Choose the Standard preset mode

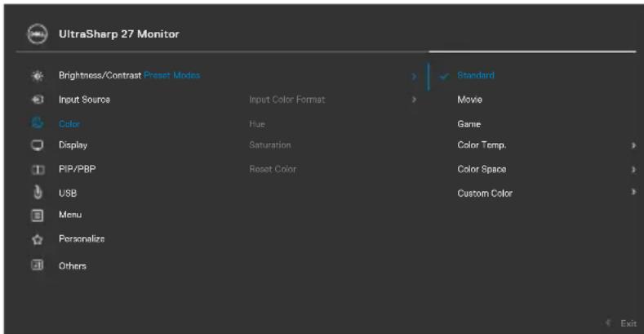pyautogui.click(x=476, y=76)
